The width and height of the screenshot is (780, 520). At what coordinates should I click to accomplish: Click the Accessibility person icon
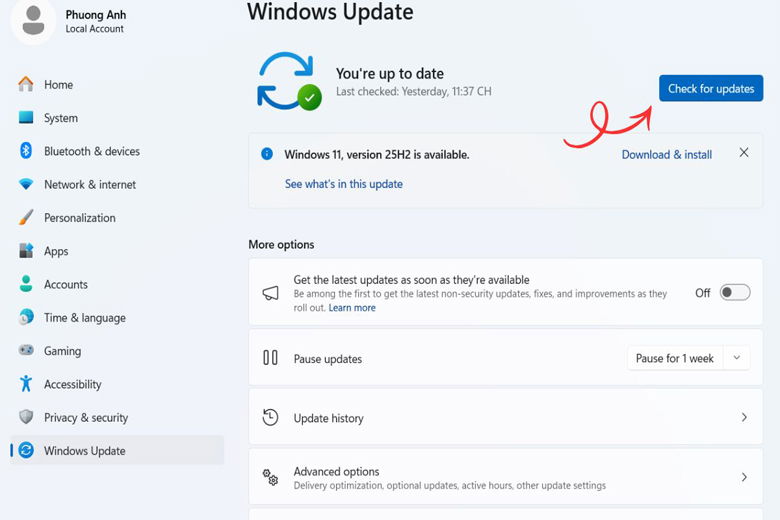26,384
